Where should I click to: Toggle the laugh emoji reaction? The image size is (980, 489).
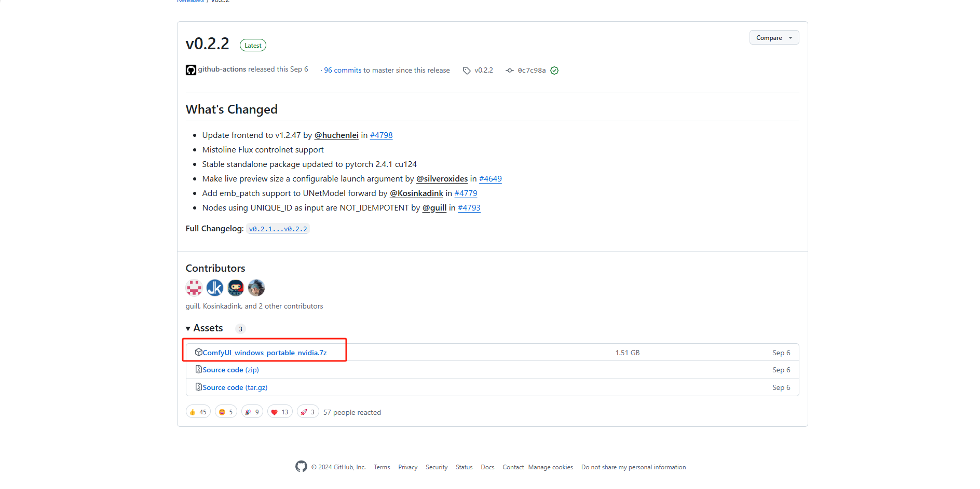point(226,412)
